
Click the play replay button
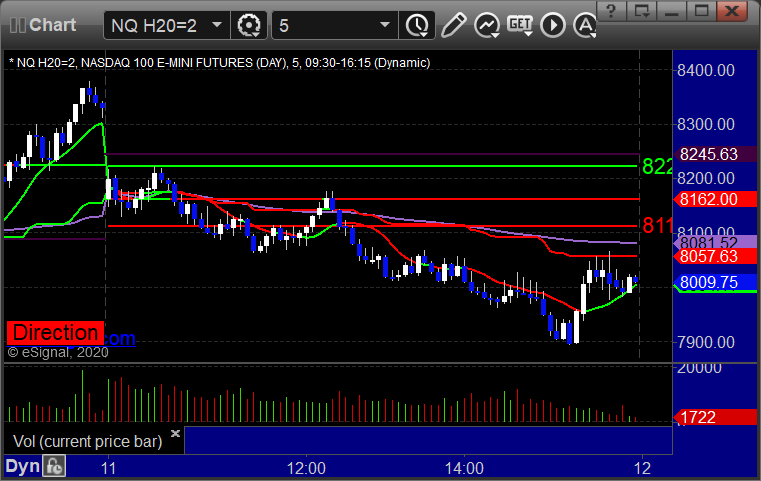click(553, 25)
